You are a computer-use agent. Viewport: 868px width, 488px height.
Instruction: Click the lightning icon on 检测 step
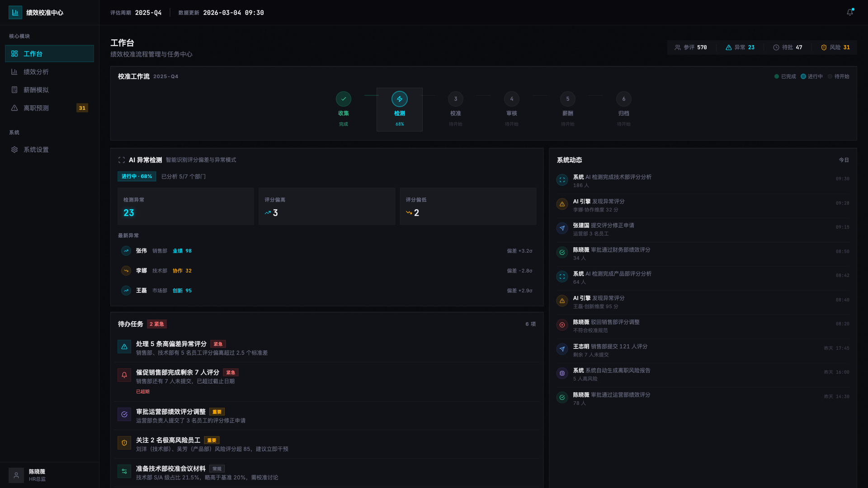(400, 99)
